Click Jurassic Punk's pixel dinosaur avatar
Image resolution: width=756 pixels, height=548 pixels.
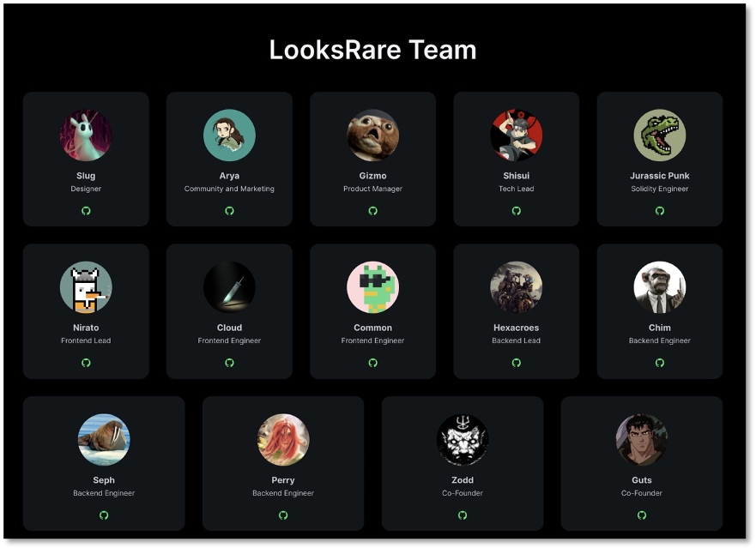point(660,135)
